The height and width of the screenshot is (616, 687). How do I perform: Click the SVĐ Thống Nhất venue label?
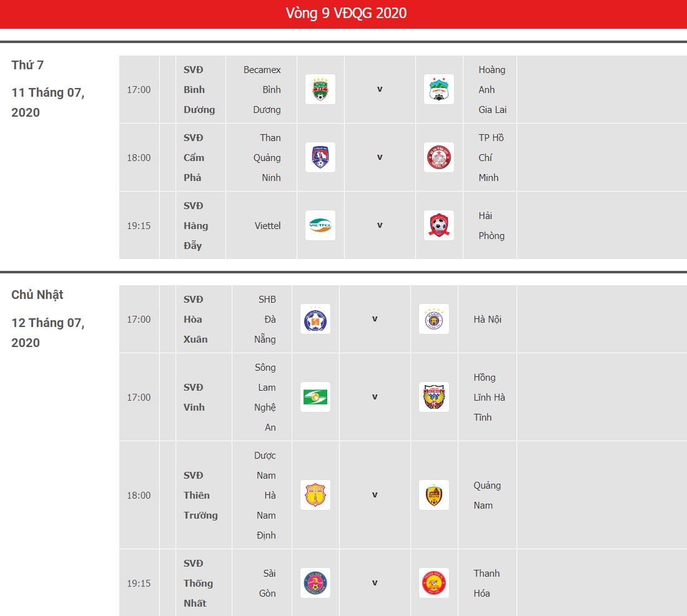click(x=199, y=583)
